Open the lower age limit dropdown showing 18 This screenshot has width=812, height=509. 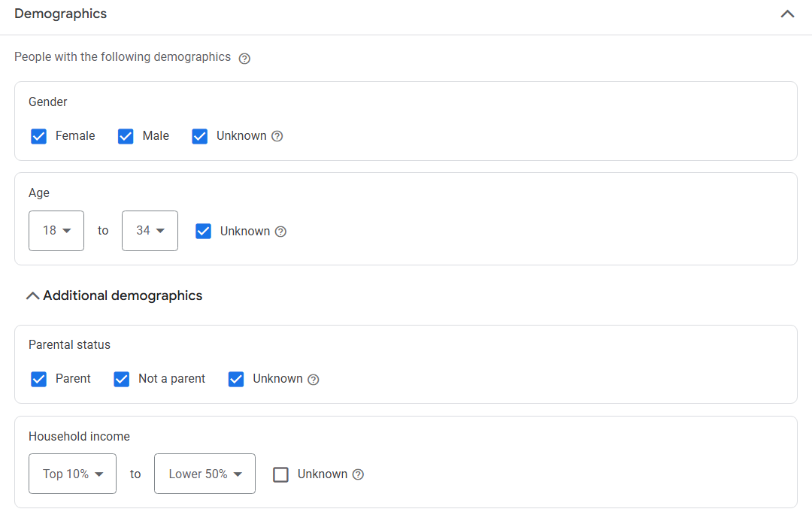(x=56, y=231)
